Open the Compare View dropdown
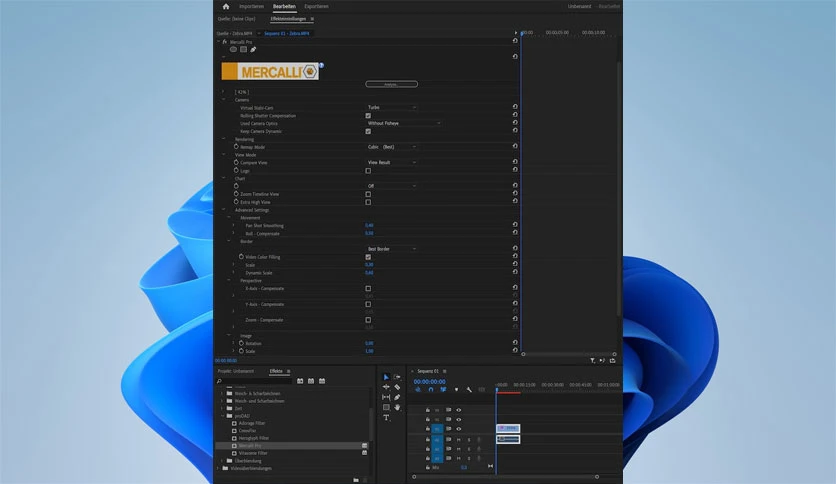 (391, 162)
